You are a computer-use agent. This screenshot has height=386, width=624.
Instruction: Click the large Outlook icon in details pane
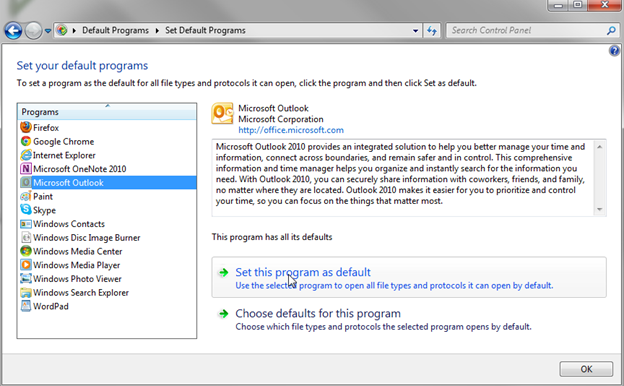(222, 113)
